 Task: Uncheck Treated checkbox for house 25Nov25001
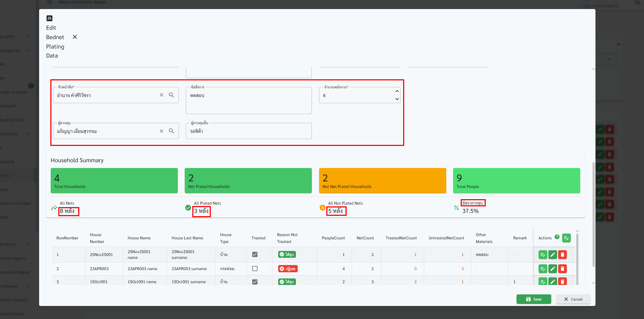pyautogui.click(x=255, y=255)
